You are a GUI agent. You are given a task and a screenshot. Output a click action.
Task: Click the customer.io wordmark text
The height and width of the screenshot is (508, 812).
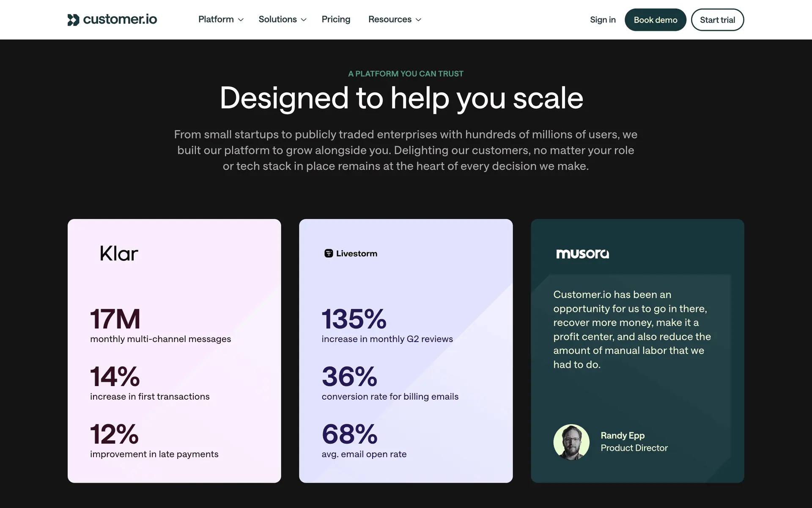coord(120,19)
